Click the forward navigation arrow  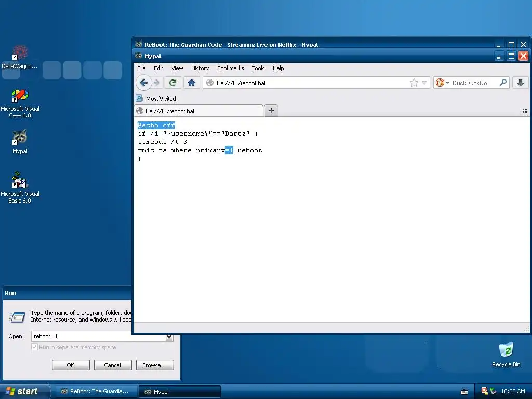click(x=156, y=83)
